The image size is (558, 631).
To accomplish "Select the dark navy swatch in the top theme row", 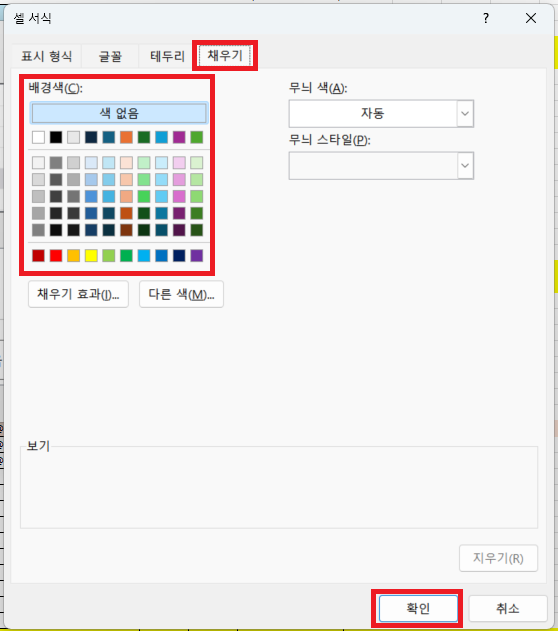I will click(91, 137).
